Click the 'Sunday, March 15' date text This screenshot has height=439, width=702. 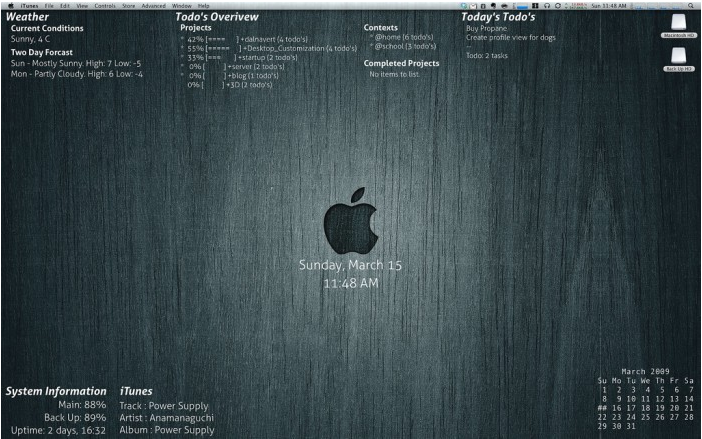(351, 265)
